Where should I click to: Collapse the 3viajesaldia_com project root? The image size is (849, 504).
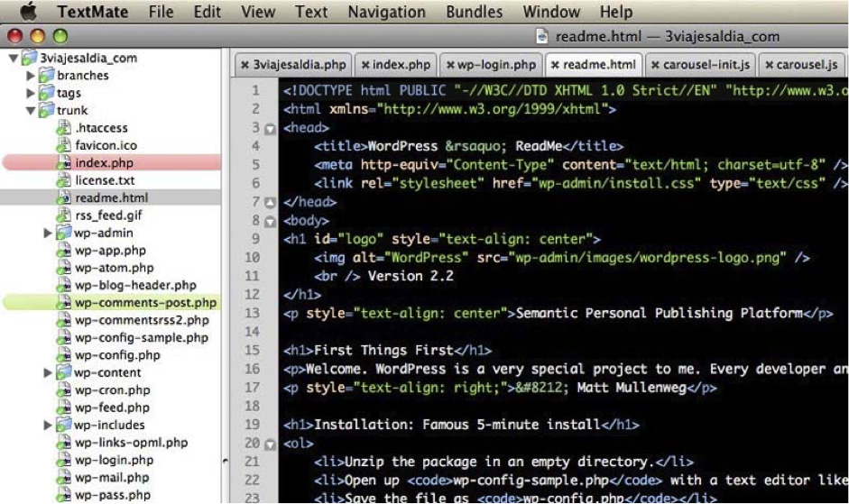click(x=14, y=58)
